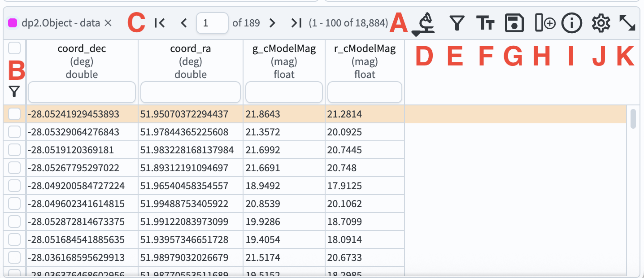Click filter icon below select-all checkbox
The width and height of the screenshot is (644, 278).
[14, 92]
